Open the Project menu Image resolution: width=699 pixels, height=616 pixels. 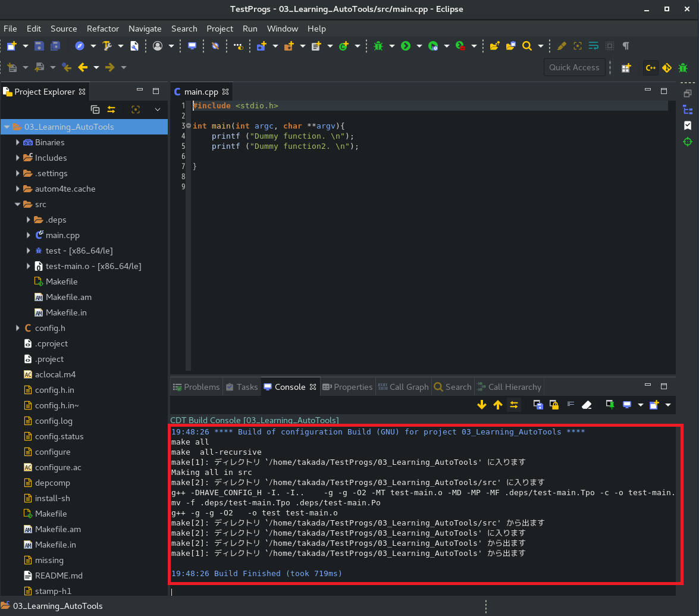point(220,28)
